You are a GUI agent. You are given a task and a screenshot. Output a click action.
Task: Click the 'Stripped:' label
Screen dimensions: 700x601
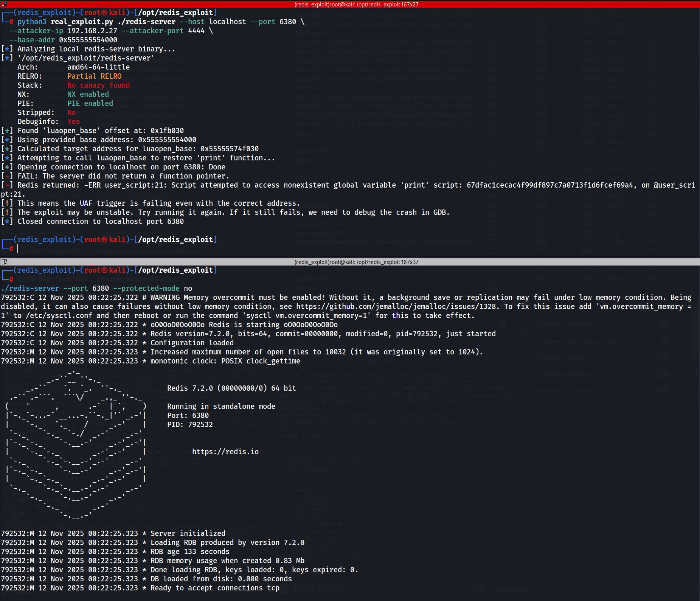(36, 112)
